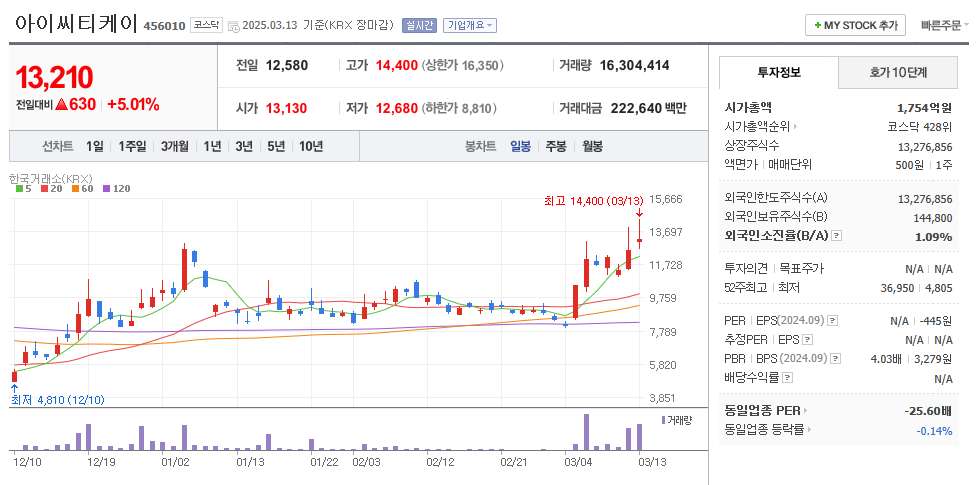Select the 일봉 daily candle chart
Screen dimensions: 977x485
click(520, 146)
